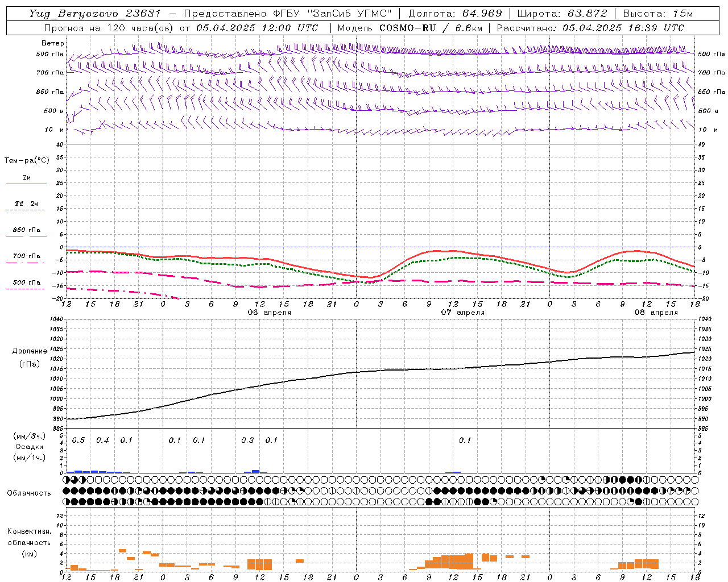Select the latitude value "63.872"
The image size is (728, 582).
point(588,14)
